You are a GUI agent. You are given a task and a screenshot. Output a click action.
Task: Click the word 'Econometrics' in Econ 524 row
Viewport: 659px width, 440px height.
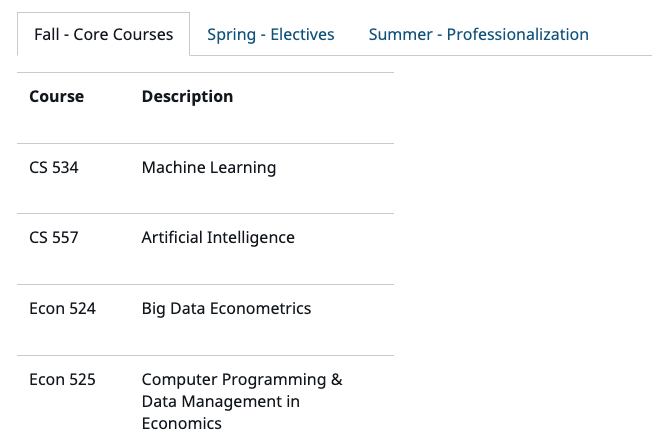[261, 309]
